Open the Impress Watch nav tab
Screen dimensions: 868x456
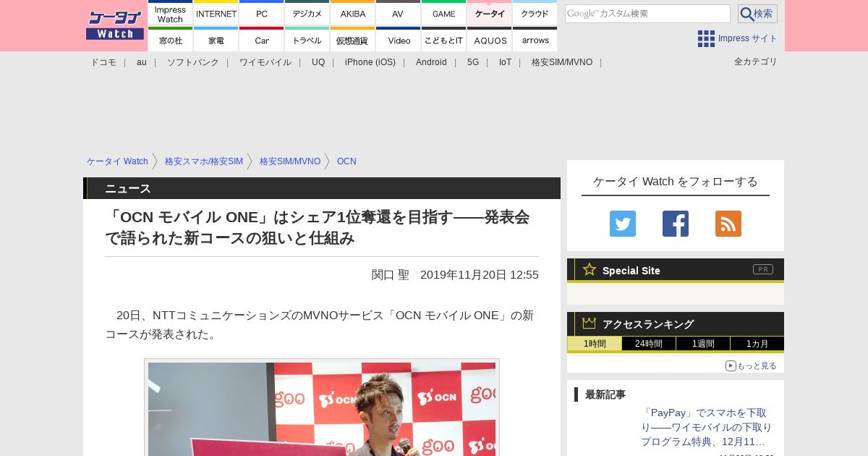pyautogui.click(x=171, y=13)
